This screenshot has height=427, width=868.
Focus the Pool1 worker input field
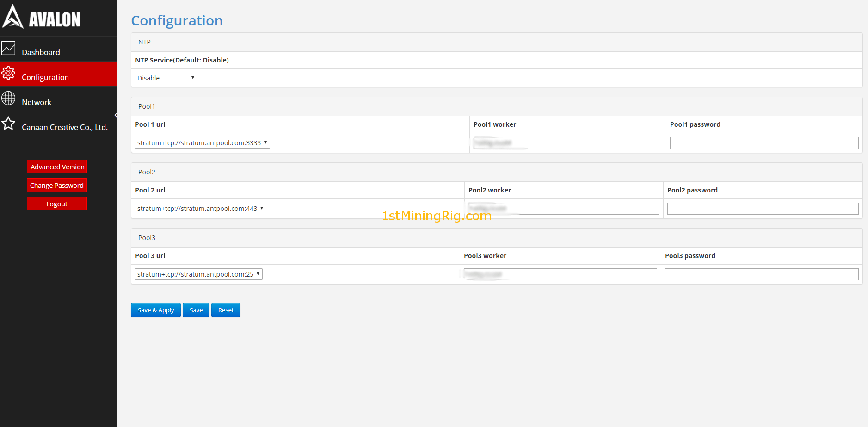(568, 143)
